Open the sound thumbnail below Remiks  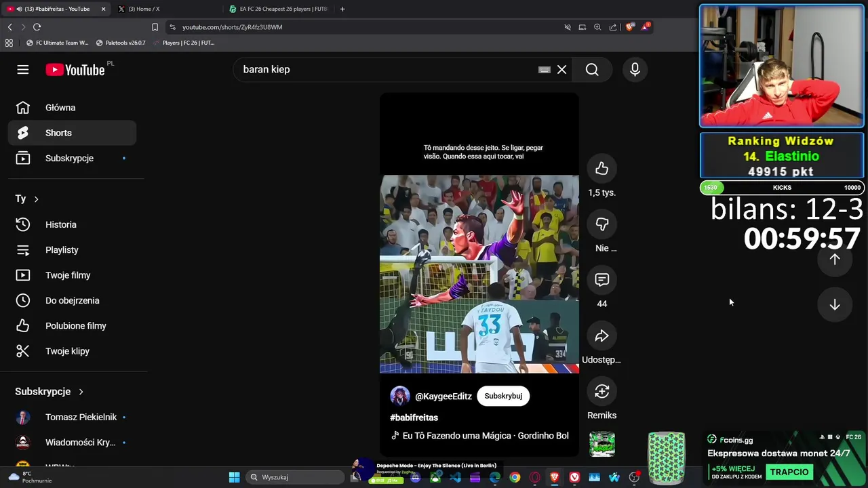(x=601, y=444)
